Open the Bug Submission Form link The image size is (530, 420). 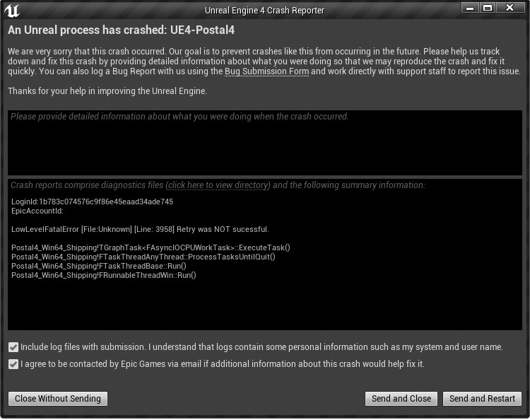(x=266, y=72)
